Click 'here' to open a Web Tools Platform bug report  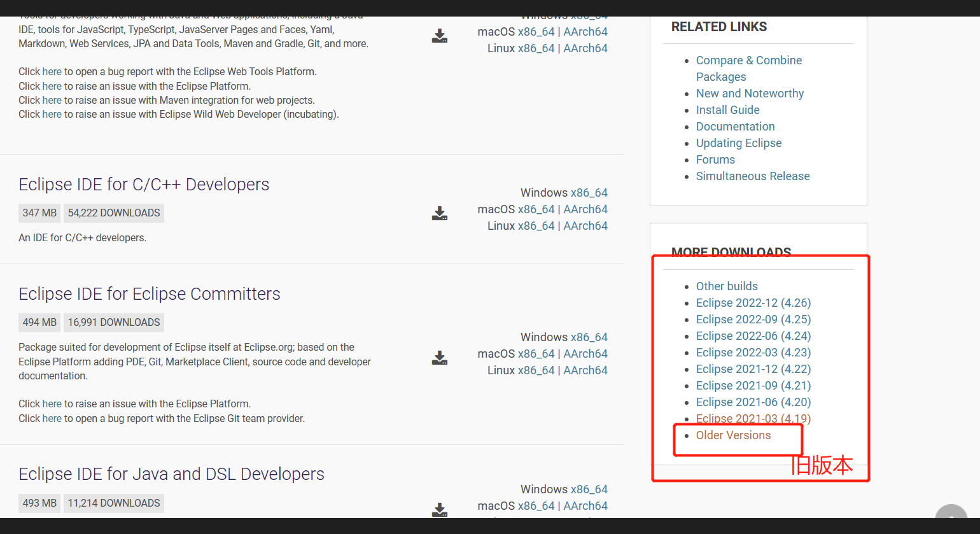click(52, 72)
